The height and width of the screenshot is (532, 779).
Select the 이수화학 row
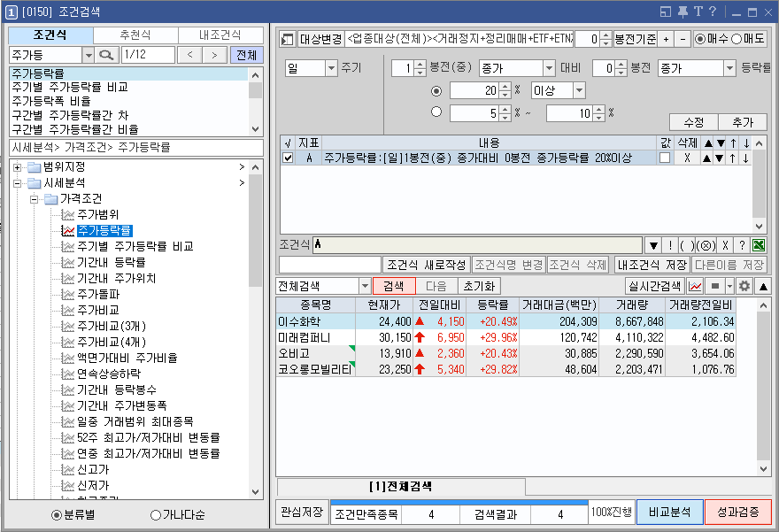click(x=505, y=321)
